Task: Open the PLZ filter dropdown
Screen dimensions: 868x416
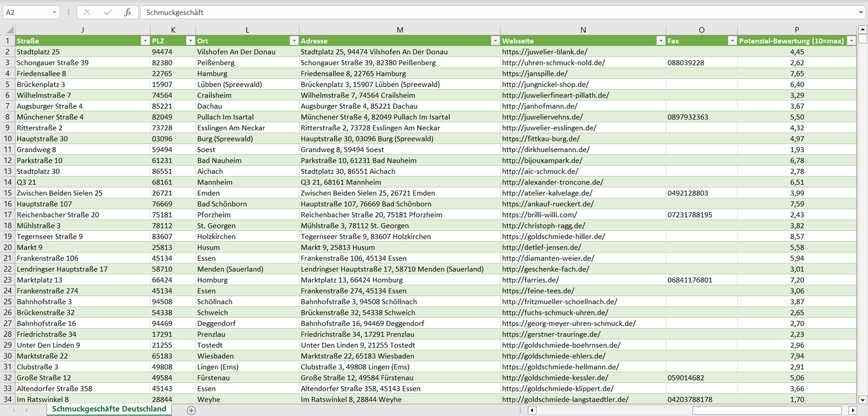Action: click(190, 41)
